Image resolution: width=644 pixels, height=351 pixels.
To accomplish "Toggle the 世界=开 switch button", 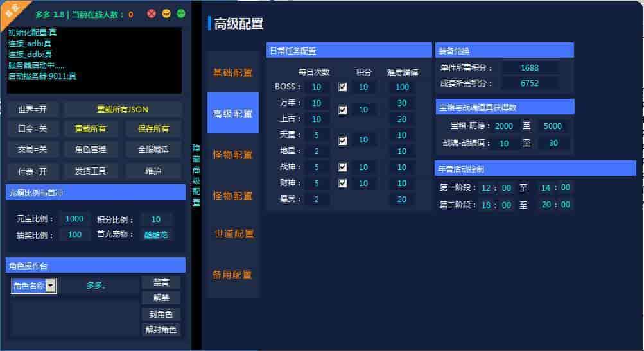I will [33, 110].
